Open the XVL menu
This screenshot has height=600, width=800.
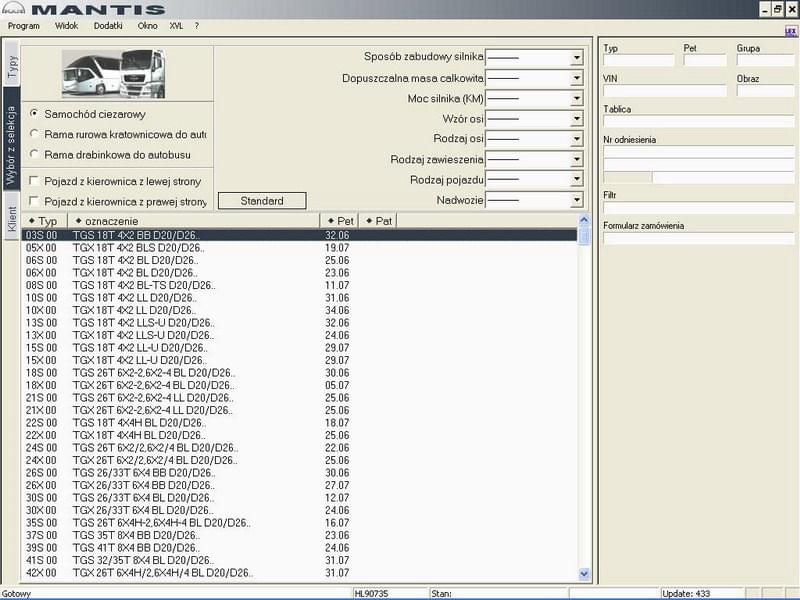pyautogui.click(x=176, y=26)
